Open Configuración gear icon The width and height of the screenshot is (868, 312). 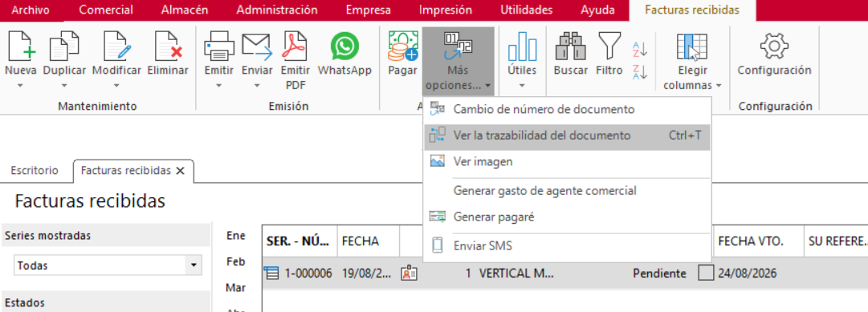pyautogui.click(x=774, y=46)
